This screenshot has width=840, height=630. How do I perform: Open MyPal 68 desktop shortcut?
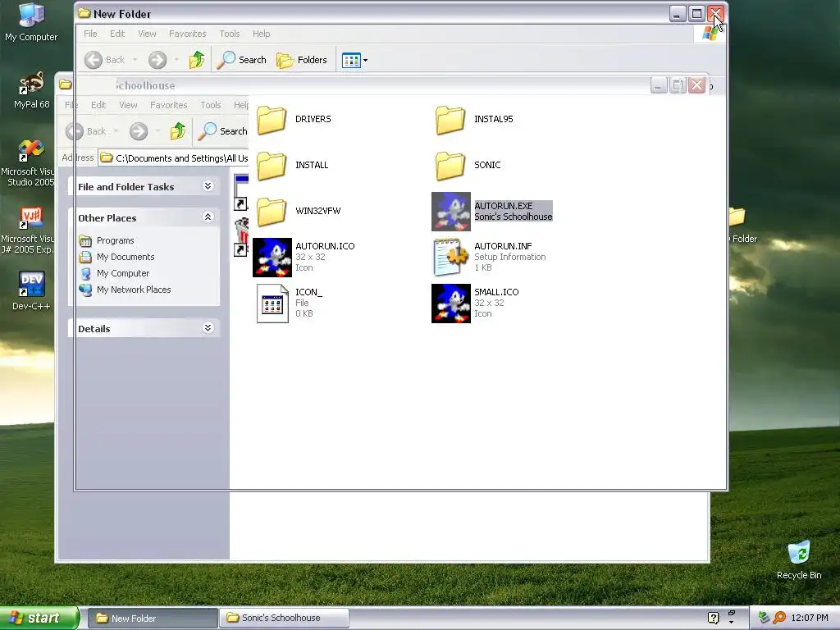tap(31, 90)
